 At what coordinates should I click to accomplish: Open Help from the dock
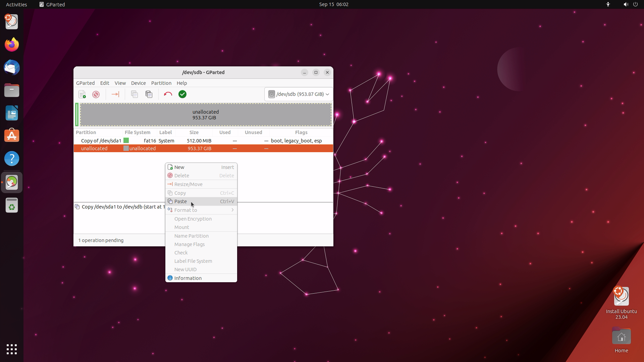point(12,159)
